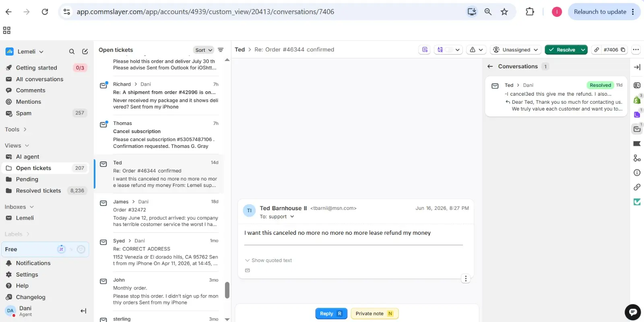
Task: Click the Ted breadcrumb link
Action: click(x=240, y=49)
